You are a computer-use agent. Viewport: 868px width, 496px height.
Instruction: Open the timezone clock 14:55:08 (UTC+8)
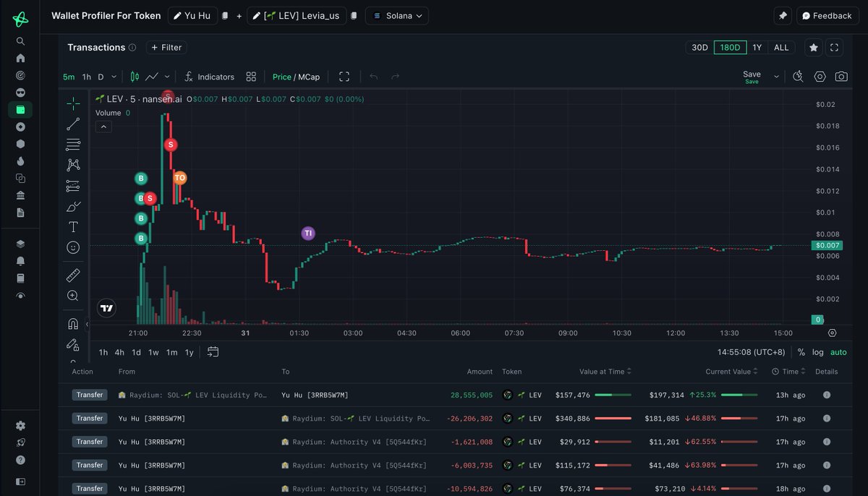pos(750,352)
